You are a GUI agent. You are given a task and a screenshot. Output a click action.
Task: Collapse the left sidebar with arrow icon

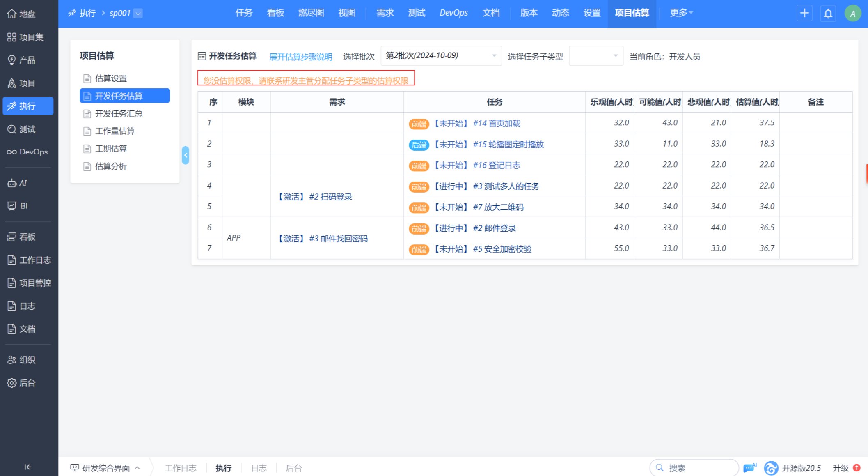(x=27, y=467)
